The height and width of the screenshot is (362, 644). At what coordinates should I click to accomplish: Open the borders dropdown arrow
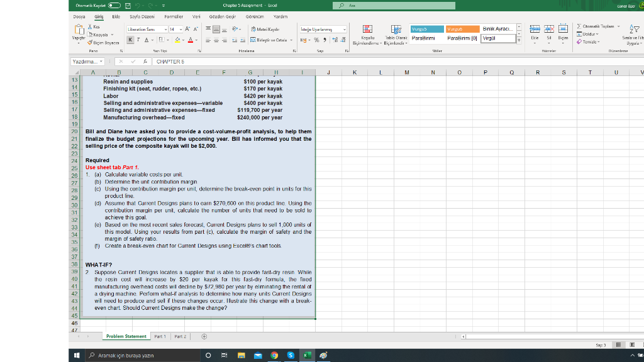click(167, 40)
